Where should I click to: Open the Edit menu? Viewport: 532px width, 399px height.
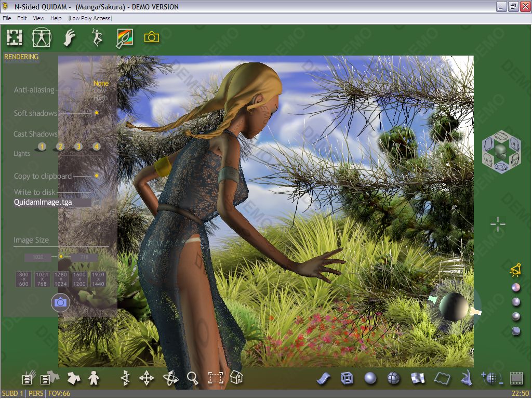coord(22,18)
